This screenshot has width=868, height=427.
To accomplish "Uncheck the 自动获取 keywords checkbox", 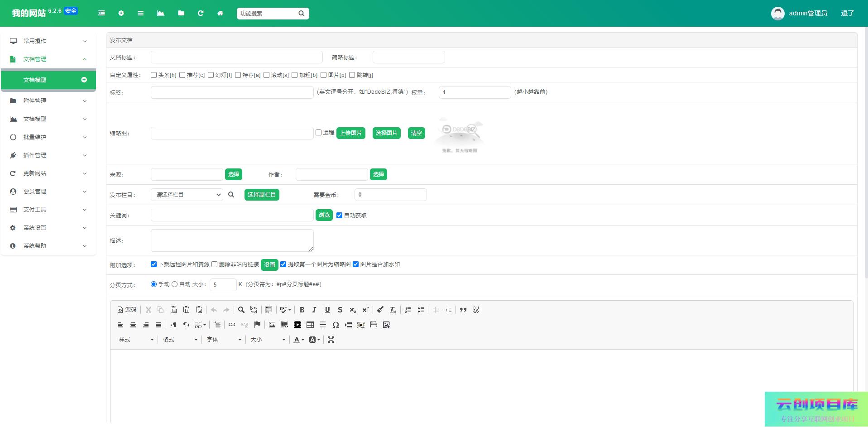I will 339,216.
